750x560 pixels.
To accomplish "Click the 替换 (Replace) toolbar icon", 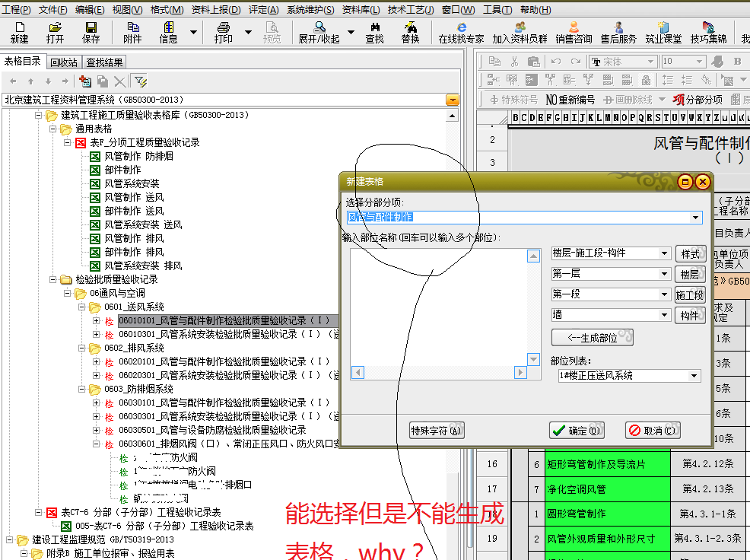I will pyautogui.click(x=410, y=32).
